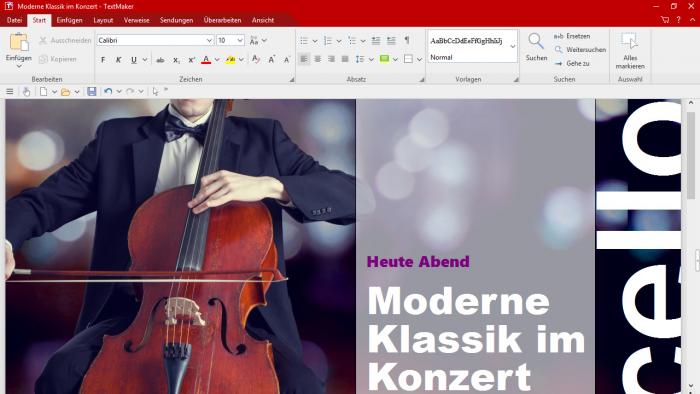Click the Suchen magnifier button
Image resolution: width=700 pixels, height=394 pixels.
point(536,47)
